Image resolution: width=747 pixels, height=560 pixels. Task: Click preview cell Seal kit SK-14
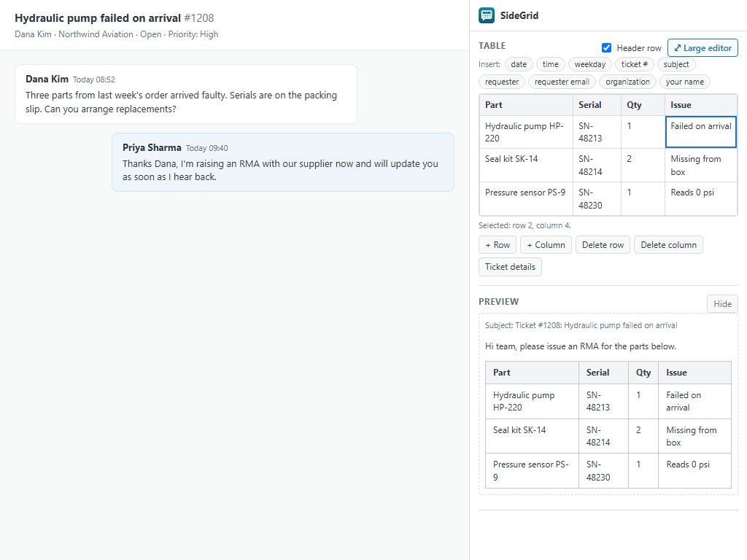(532, 436)
